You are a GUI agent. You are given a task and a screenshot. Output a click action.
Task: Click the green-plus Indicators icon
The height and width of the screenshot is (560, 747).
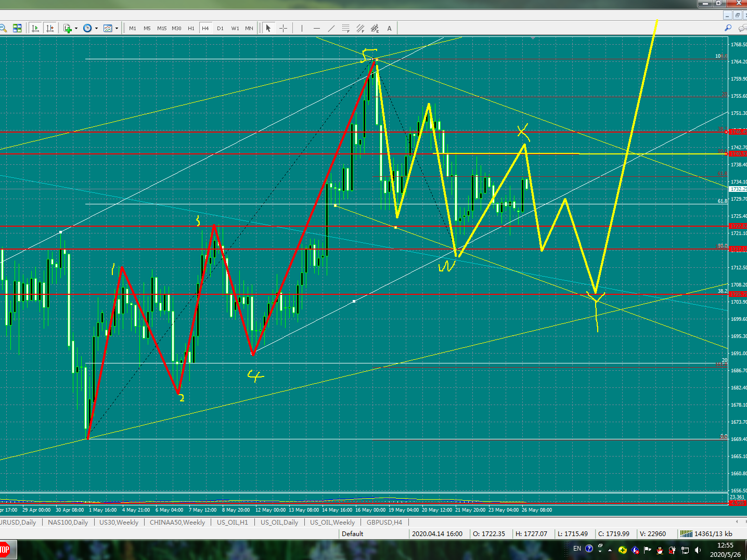click(x=68, y=28)
